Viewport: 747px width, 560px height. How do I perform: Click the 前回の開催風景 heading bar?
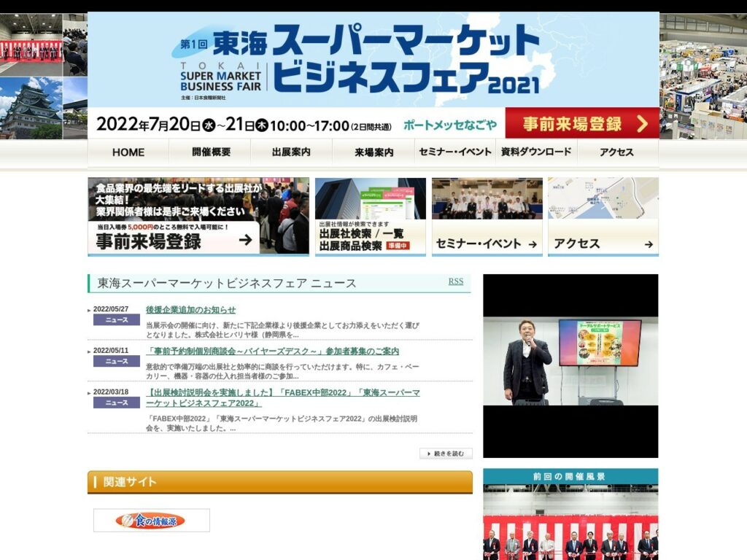coord(570,476)
